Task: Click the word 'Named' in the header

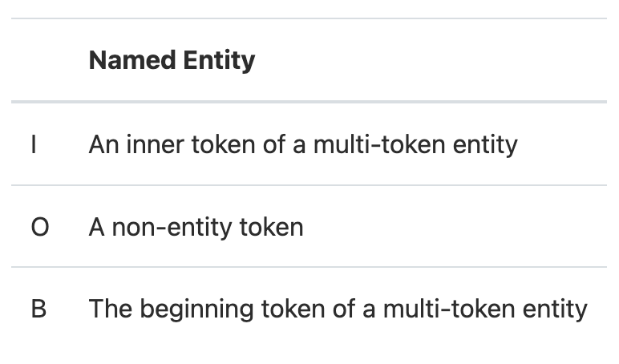Action: click(132, 60)
